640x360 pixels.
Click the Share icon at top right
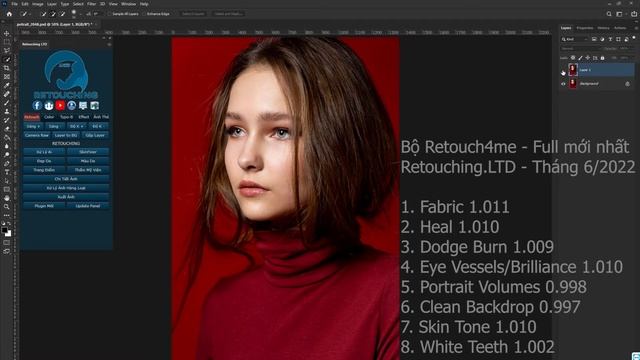[x=634, y=14]
